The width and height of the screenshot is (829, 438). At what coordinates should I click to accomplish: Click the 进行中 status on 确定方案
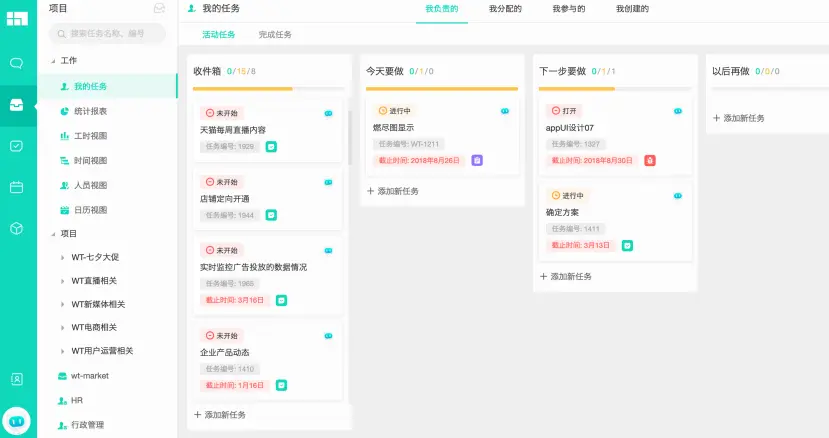coord(567,195)
